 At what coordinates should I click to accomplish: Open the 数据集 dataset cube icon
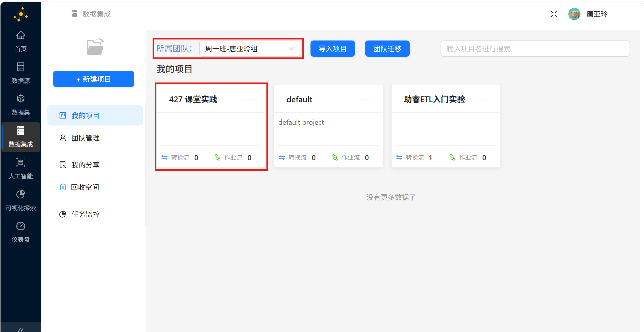coord(21,99)
